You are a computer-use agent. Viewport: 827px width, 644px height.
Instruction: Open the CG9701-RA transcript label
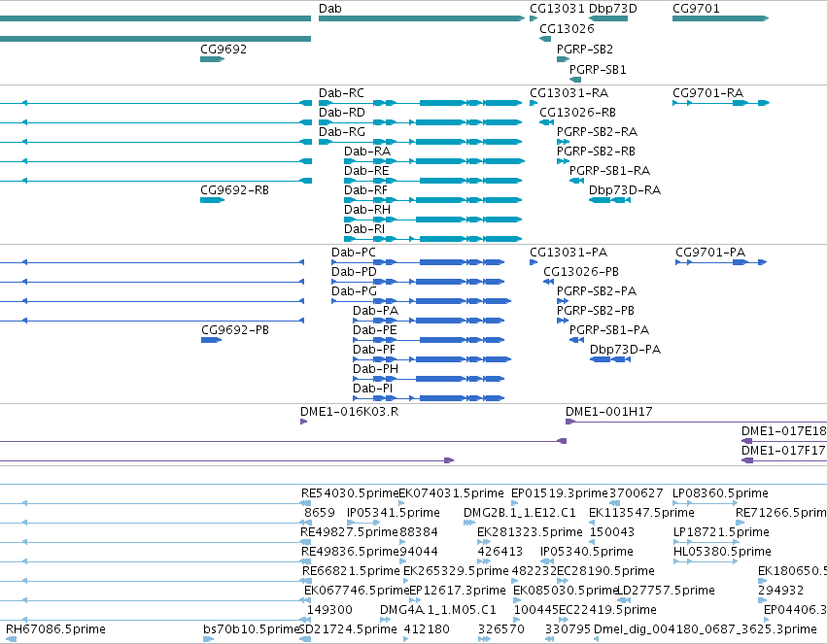(707, 93)
